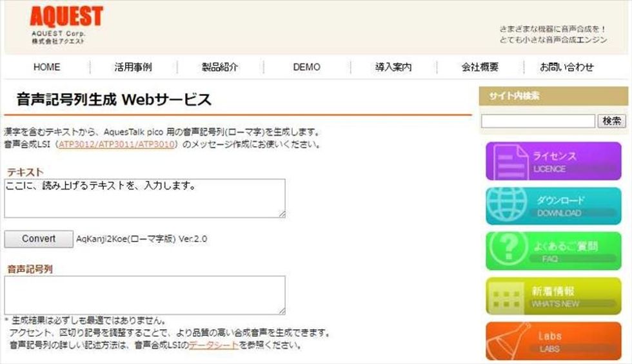Viewport: 632px width, 364px height.
Task: Open the 会社概要 menu item
Action: (480, 67)
